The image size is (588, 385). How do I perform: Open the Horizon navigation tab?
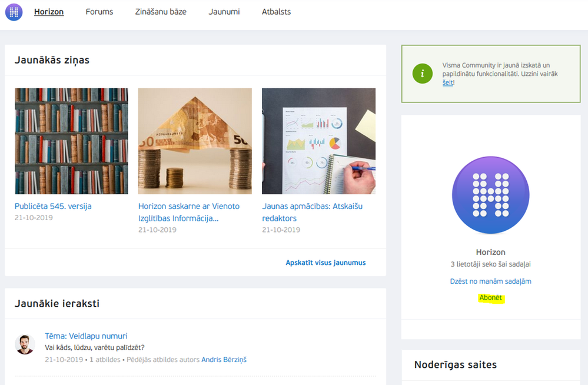(49, 12)
